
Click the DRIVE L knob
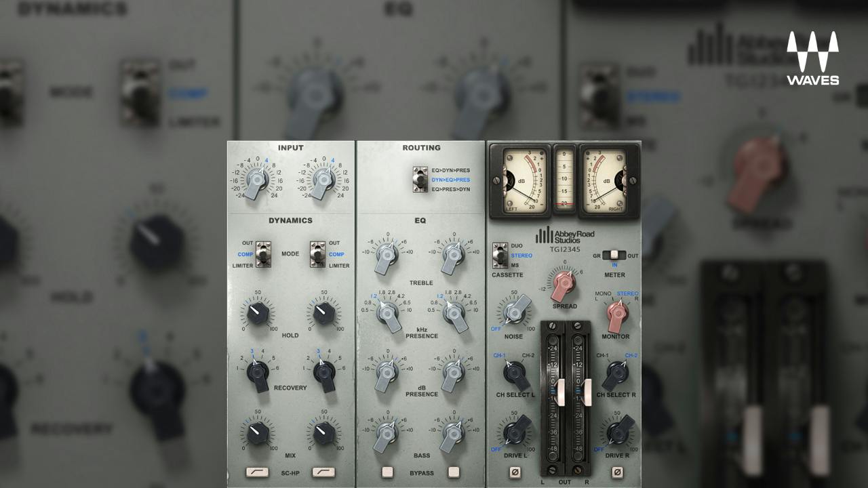pyautogui.click(x=516, y=431)
